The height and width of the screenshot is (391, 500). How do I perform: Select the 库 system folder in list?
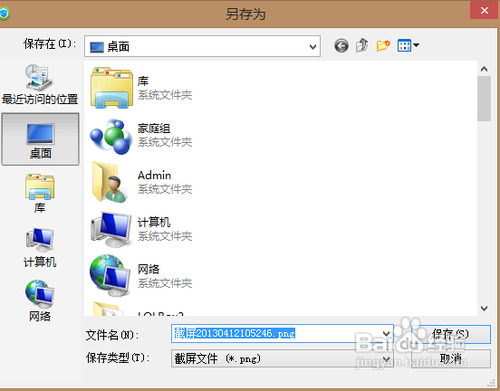[142, 88]
